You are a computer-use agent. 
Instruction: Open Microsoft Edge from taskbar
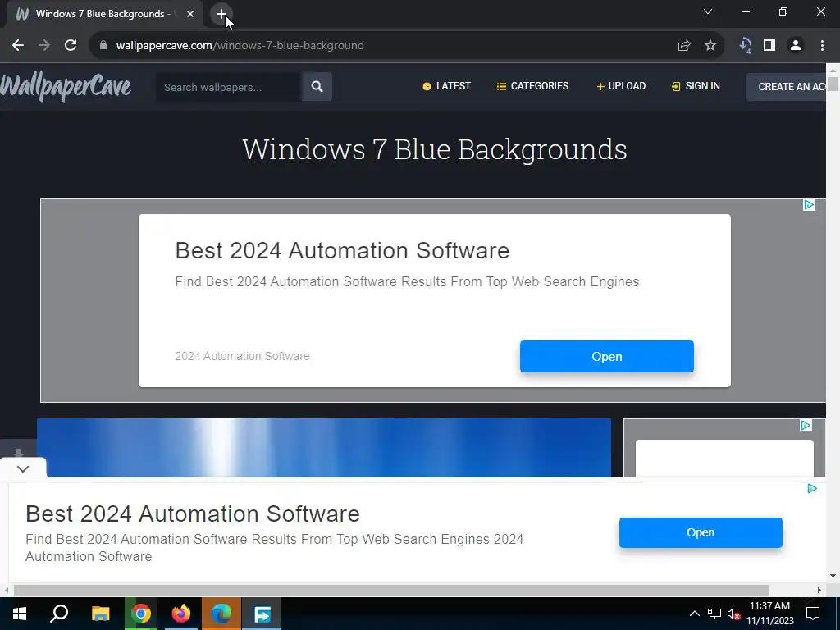pyautogui.click(x=221, y=614)
